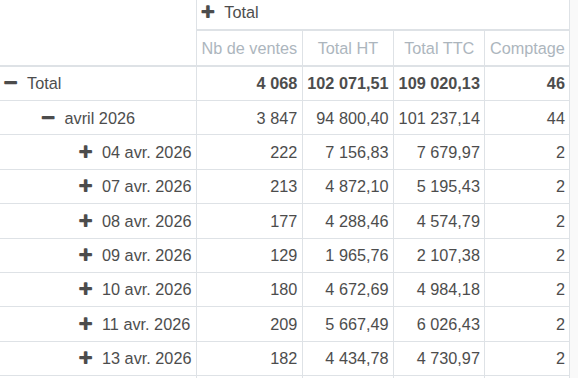The image size is (578, 378).
Task: Select the 182 sales cell
Action: (x=250, y=358)
